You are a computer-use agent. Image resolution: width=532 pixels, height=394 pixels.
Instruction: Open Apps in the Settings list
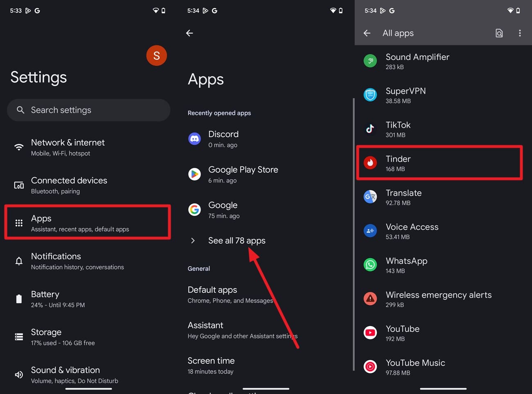[x=88, y=223]
